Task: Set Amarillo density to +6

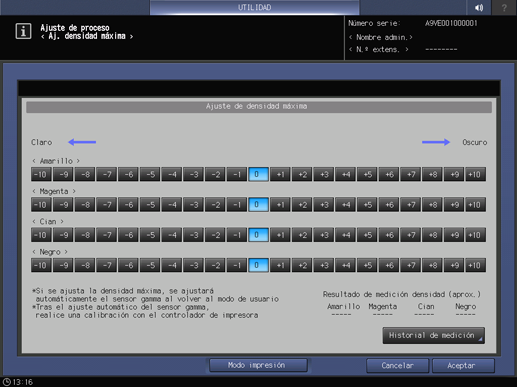Action: point(389,174)
